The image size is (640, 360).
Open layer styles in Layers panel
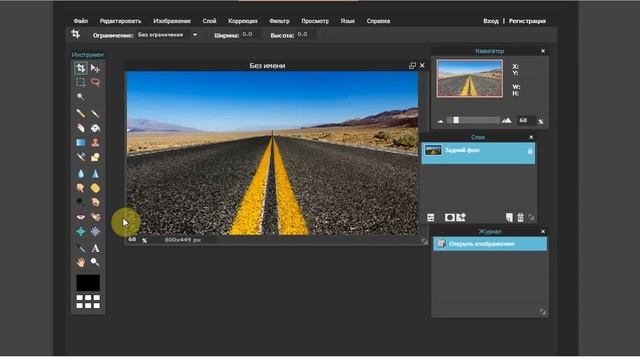tap(461, 218)
